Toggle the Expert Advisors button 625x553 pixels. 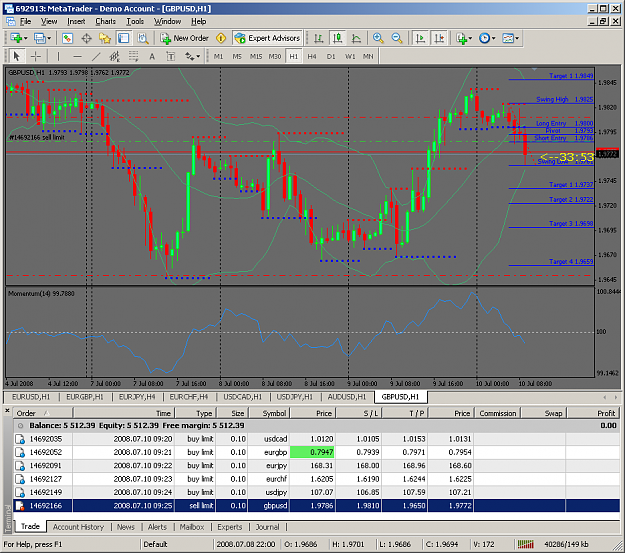tap(267, 38)
